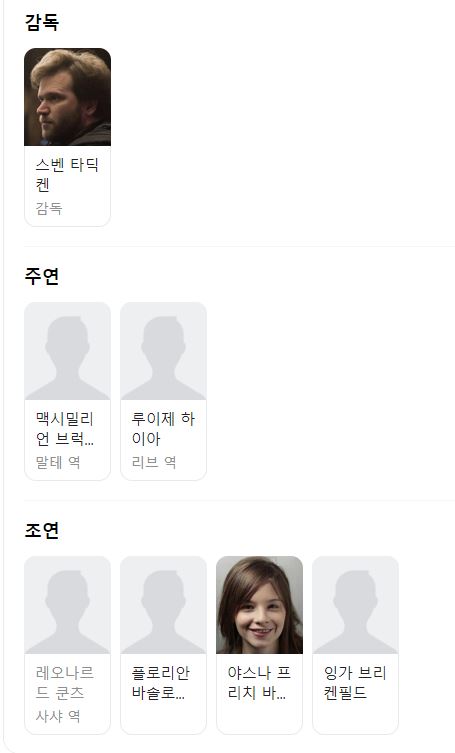
Task: Open the 플로리안 바솔로… name link
Action: click(x=161, y=683)
